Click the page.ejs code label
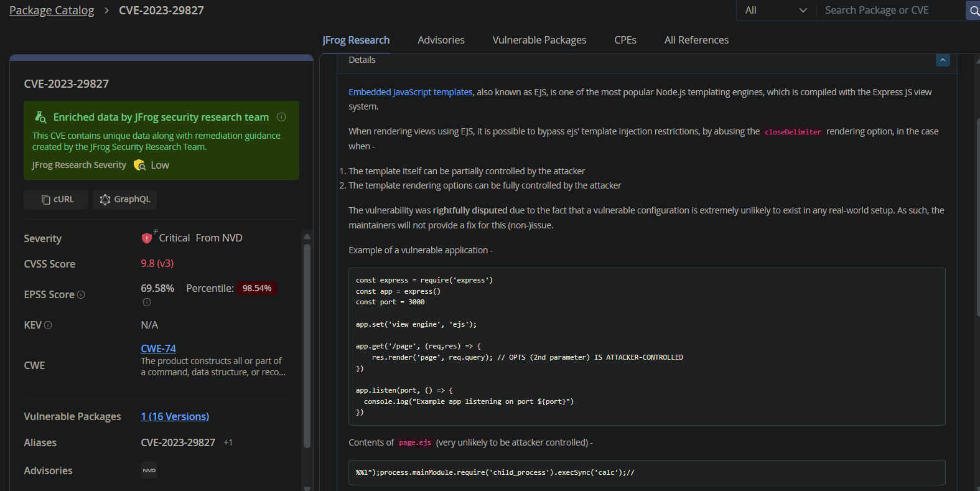This screenshot has height=491, width=980. tap(415, 443)
